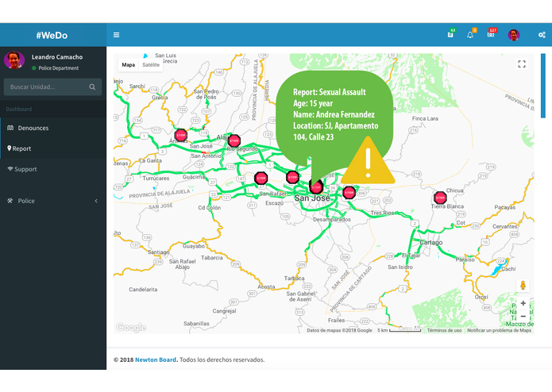Open the Newton Board footer link
552x392 pixels.
pyautogui.click(x=155, y=359)
